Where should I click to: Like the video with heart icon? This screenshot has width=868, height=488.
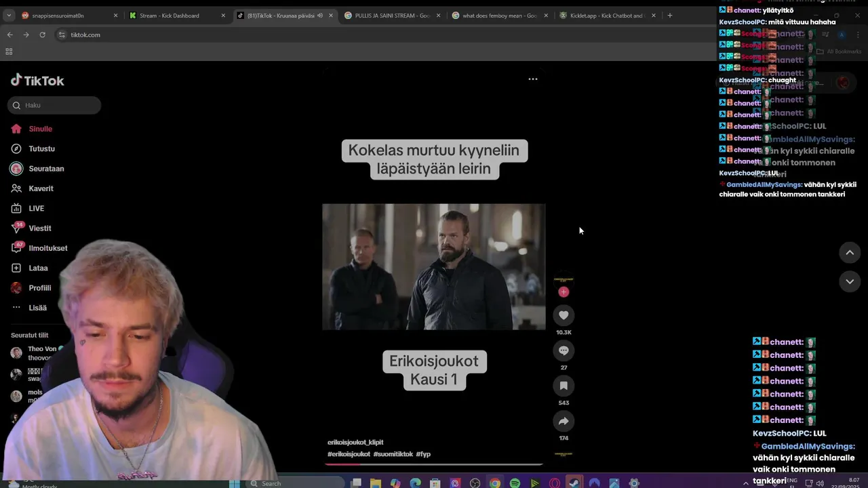(564, 315)
